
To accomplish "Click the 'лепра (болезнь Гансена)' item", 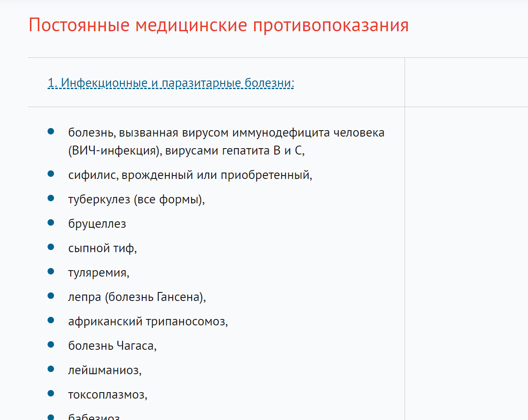I will click(137, 297).
